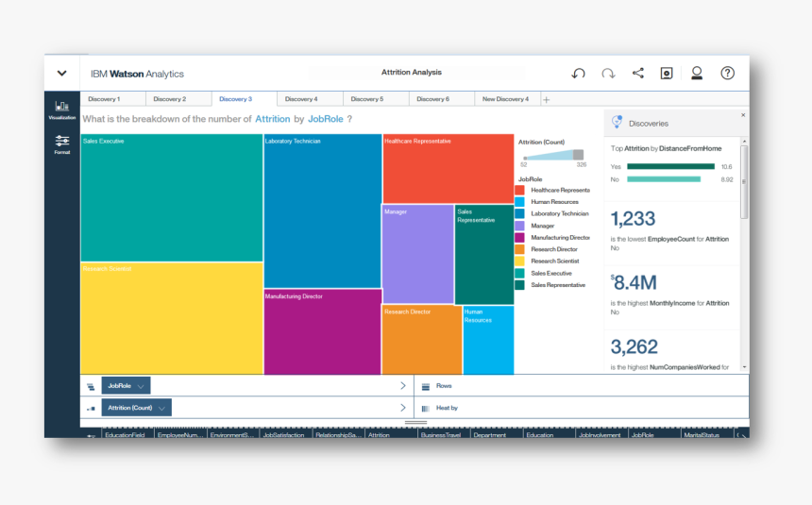Open the Attrition (Count) field dropdown

point(162,408)
